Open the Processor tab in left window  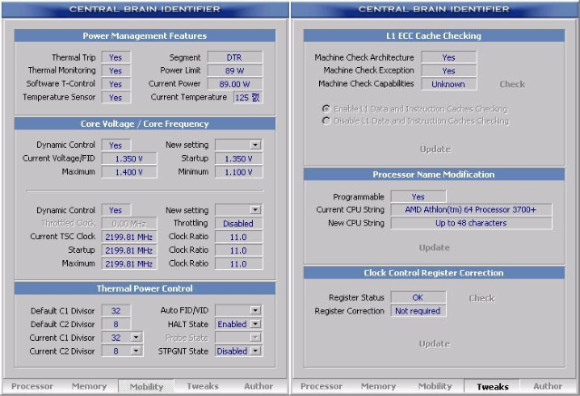coord(32,386)
